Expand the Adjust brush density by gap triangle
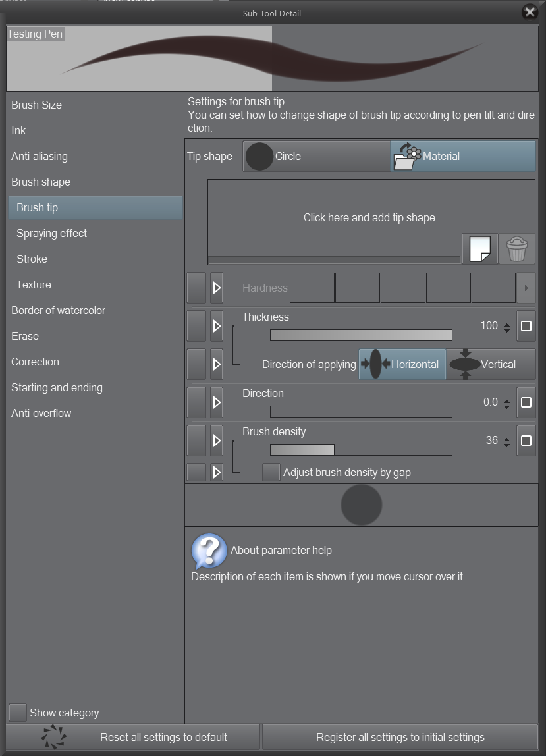This screenshot has height=756, width=546. [217, 473]
